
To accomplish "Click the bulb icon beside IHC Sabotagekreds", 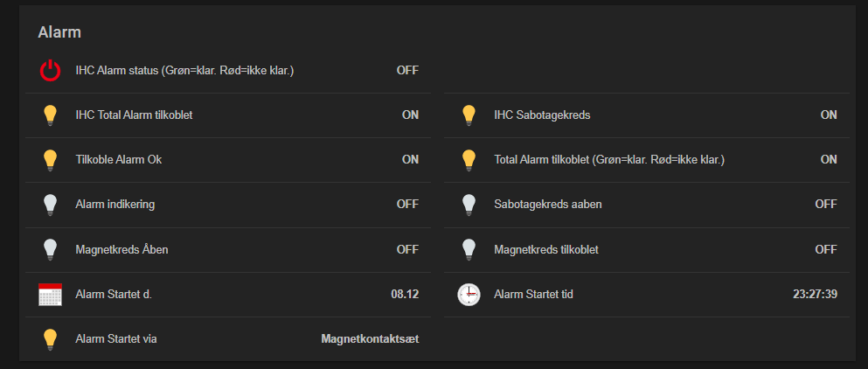I will pos(469,115).
